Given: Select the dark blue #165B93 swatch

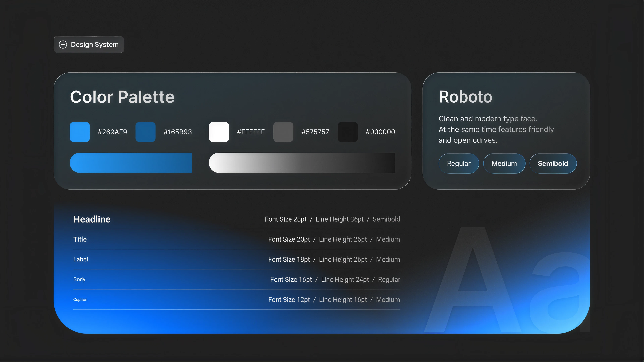Looking at the screenshot, I should 146,132.
